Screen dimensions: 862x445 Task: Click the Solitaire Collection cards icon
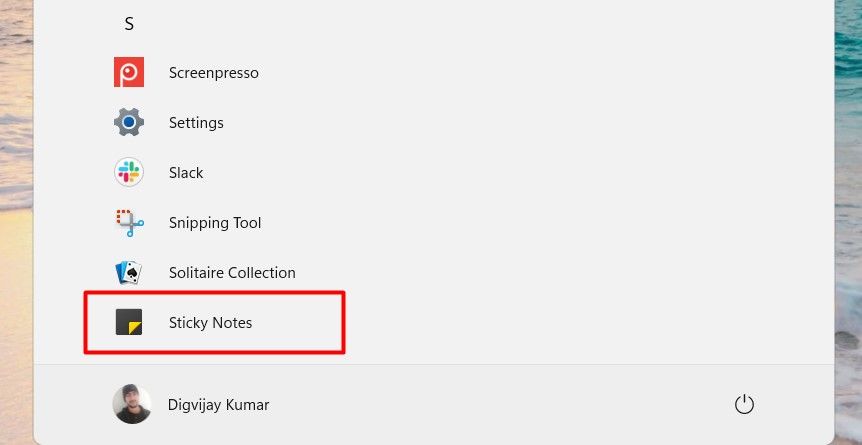click(129, 272)
